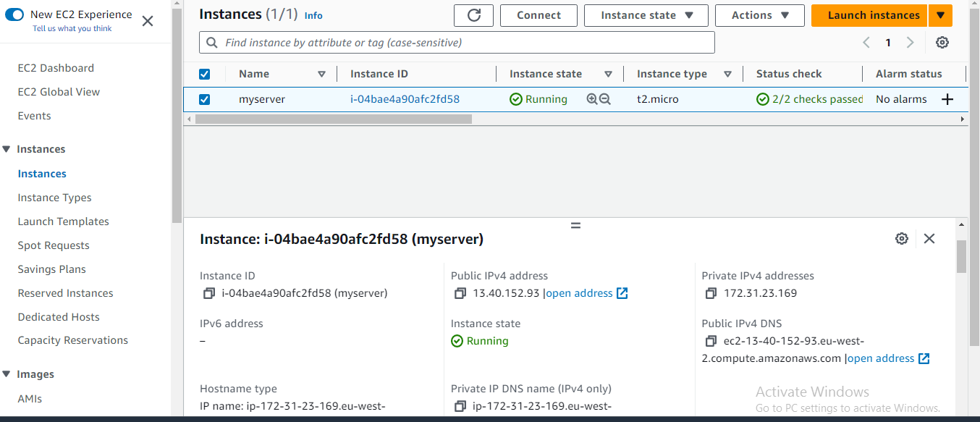Viewport: 980px width, 422px height.
Task: Sort by Name column arrow
Action: click(x=322, y=74)
